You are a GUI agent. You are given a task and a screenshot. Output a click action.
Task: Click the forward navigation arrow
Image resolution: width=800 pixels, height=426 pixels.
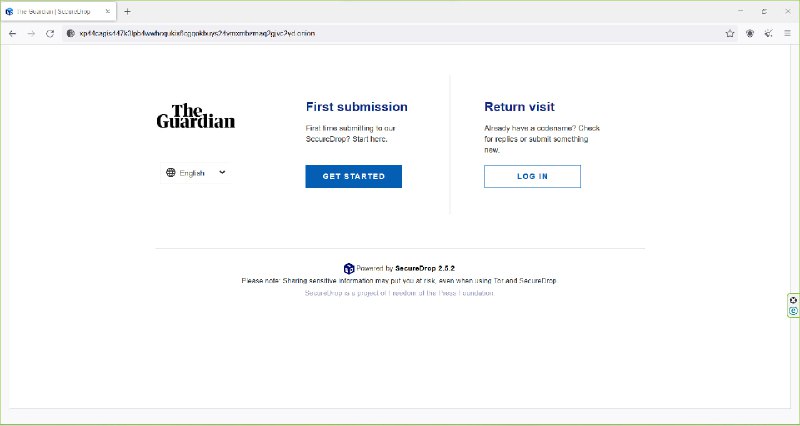click(x=31, y=33)
